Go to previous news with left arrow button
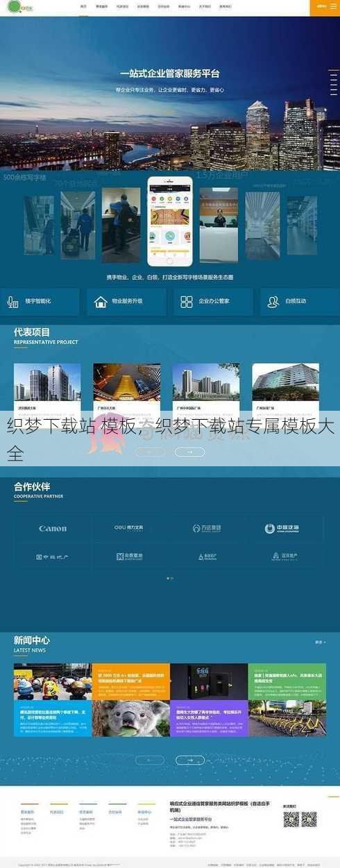 (x=151, y=760)
